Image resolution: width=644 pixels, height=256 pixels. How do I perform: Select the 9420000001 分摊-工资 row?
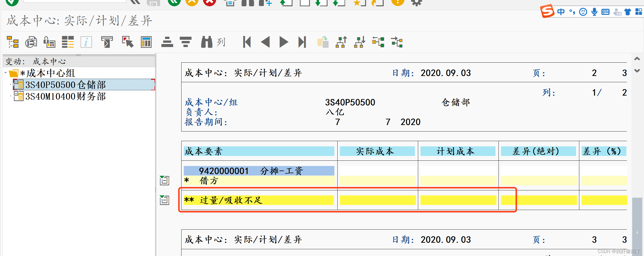click(259, 171)
